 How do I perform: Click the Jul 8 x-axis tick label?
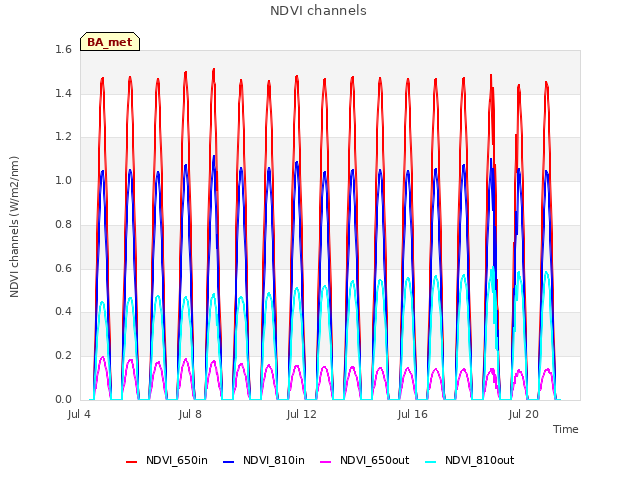[x=190, y=414]
